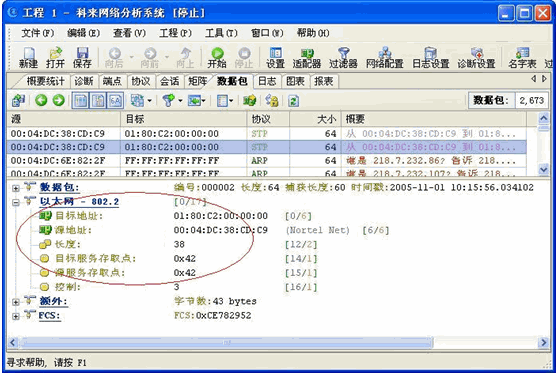Open the 名字表 name table icon
This screenshot has height=373, width=556.
point(522,57)
